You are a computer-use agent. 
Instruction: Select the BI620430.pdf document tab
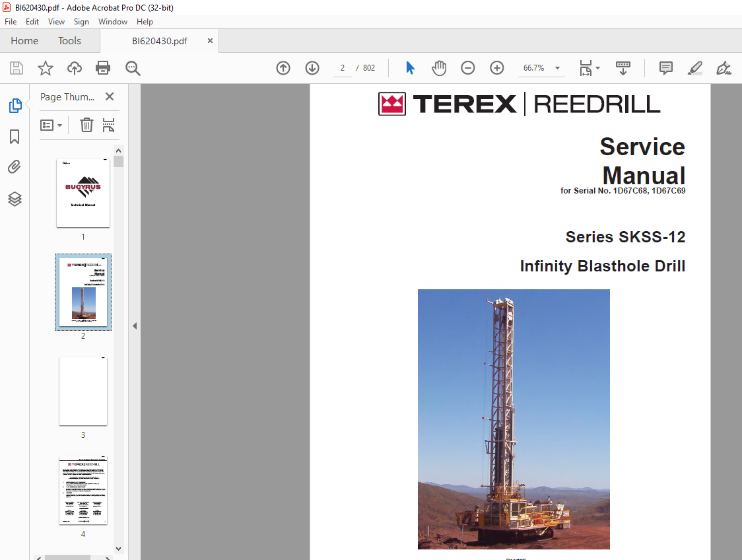[160, 41]
